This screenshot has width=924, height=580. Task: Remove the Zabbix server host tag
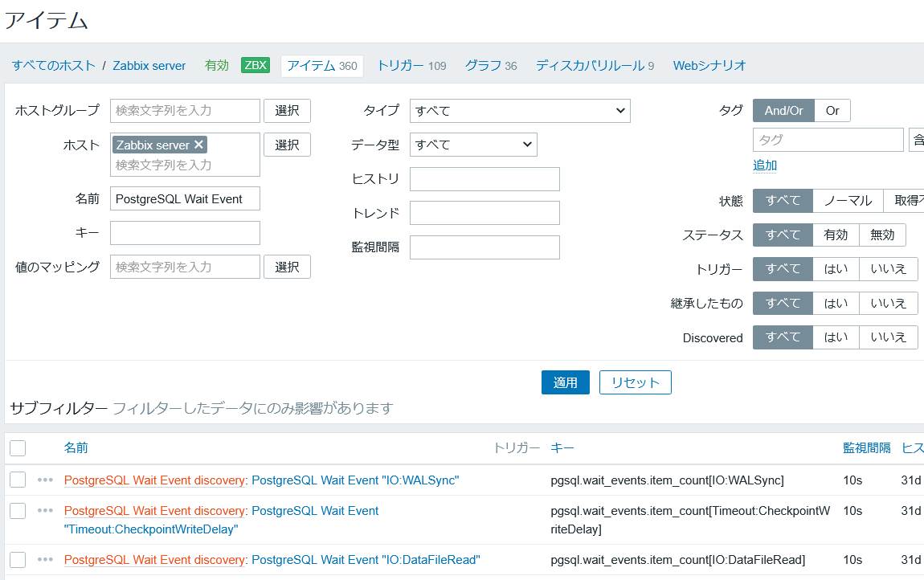click(x=198, y=145)
